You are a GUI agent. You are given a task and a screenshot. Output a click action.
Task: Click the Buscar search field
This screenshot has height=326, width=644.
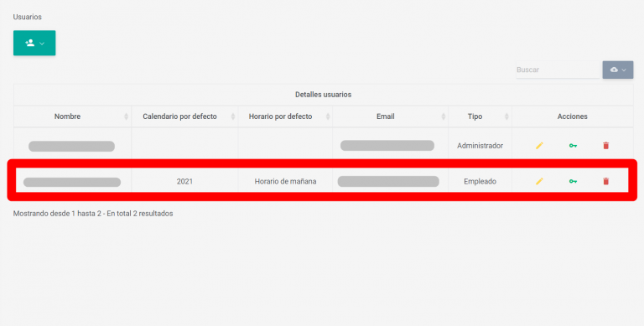tap(558, 70)
